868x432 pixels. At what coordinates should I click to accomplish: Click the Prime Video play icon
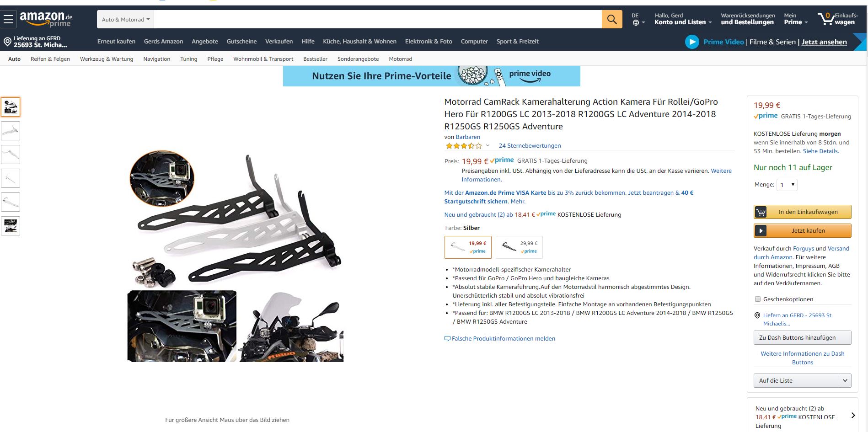(692, 42)
